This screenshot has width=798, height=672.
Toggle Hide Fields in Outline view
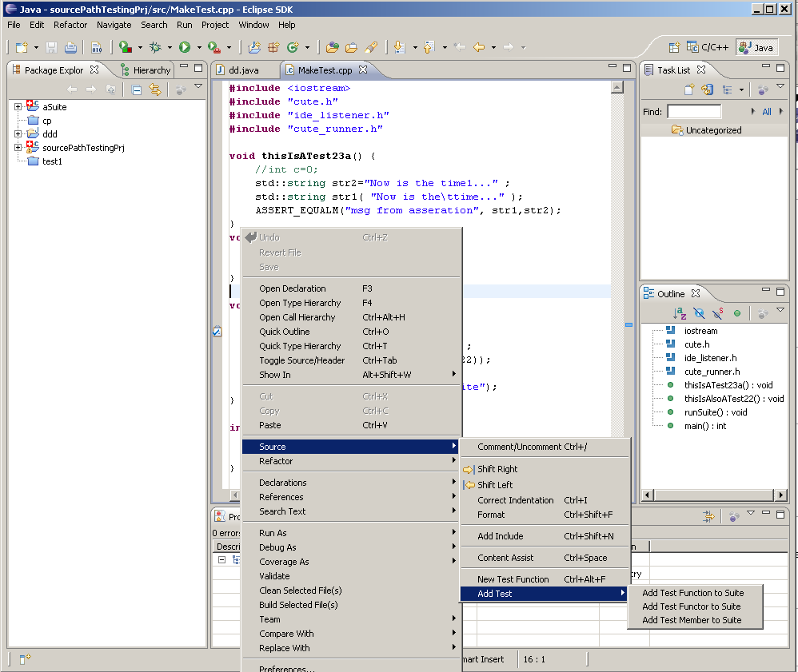700,313
